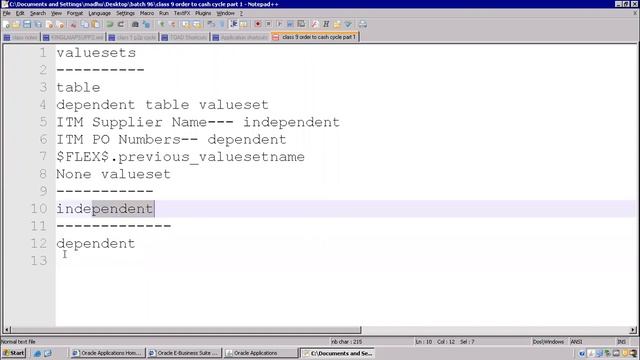Switch to the TOAD Shortcuts tab
640x360 pixels.
[184, 37]
